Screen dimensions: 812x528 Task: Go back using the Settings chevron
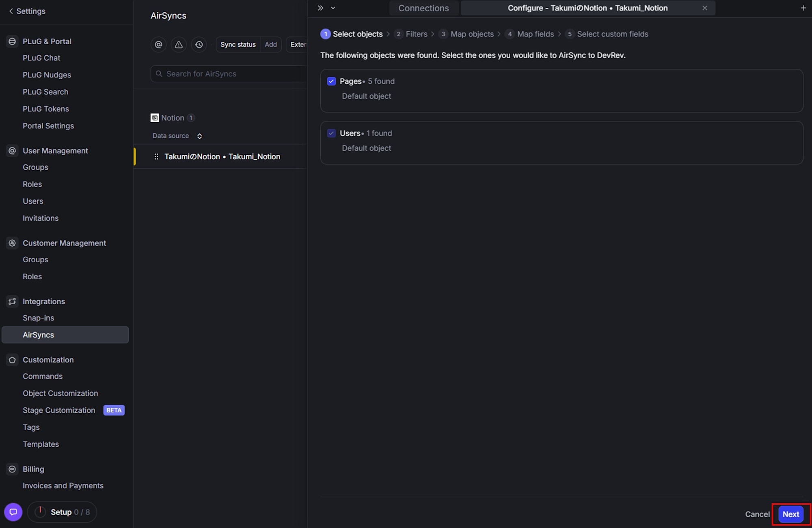click(x=11, y=11)
